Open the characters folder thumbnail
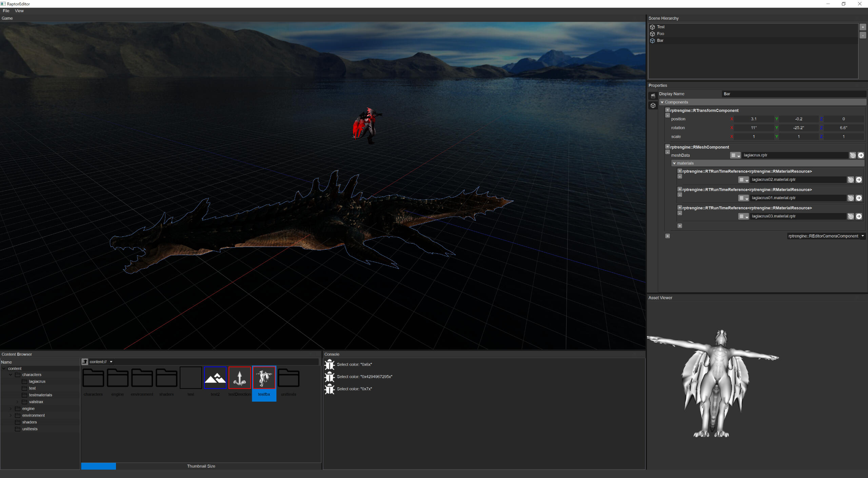The width and height of the screenshot is (868, 478). click(93, 382)
